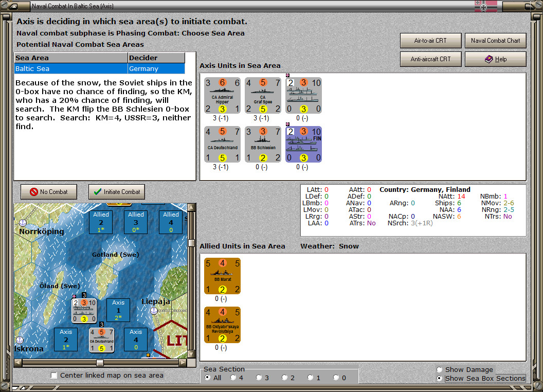Open the Help button
The height and width of the screenshot is (392, 543).
pyautogui.click(x=496, y=59)
